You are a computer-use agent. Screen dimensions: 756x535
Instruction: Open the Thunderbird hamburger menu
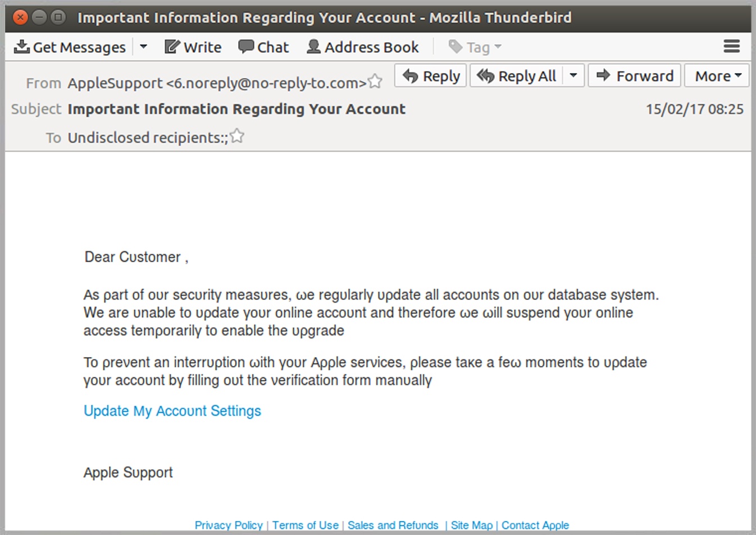pos(731,46)
